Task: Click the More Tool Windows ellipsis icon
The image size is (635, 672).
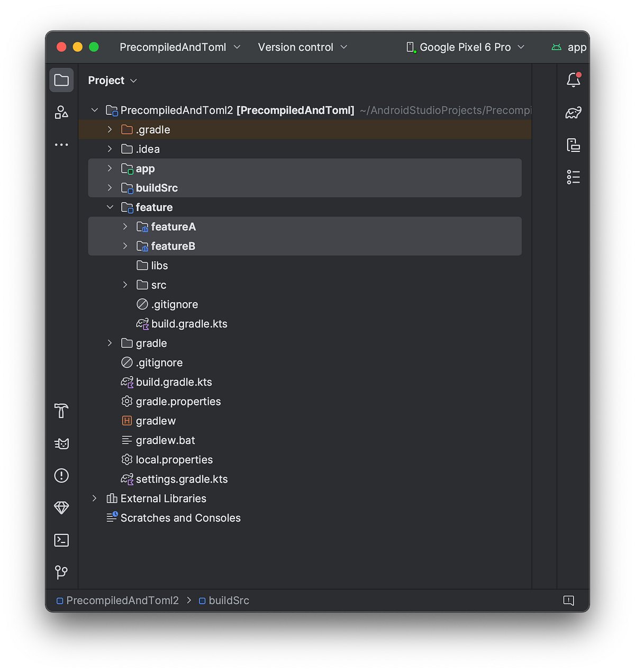Action: click(61, 144)
